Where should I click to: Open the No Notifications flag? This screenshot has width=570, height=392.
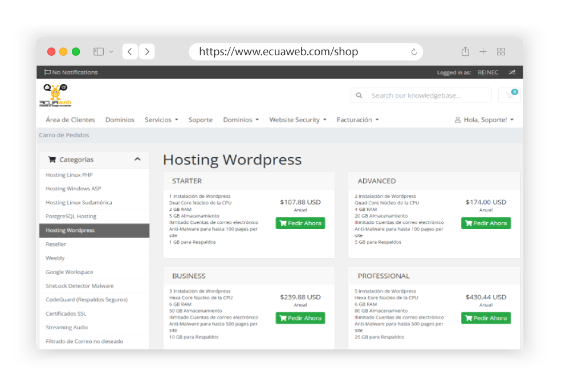(x=71, y=72)
